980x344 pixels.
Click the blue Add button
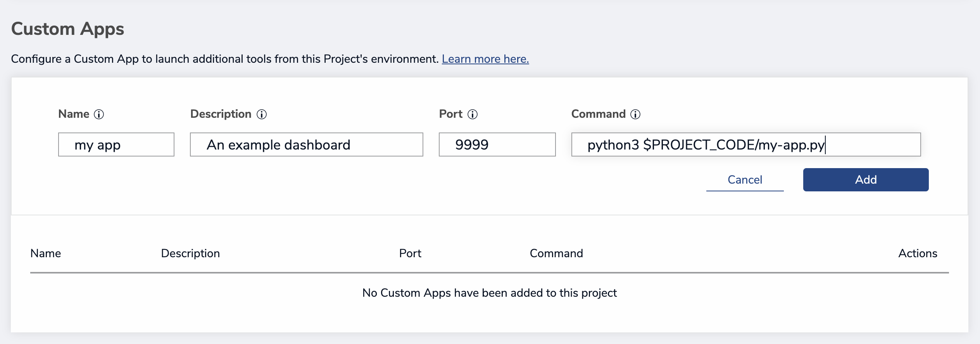[x=866, y=180]
